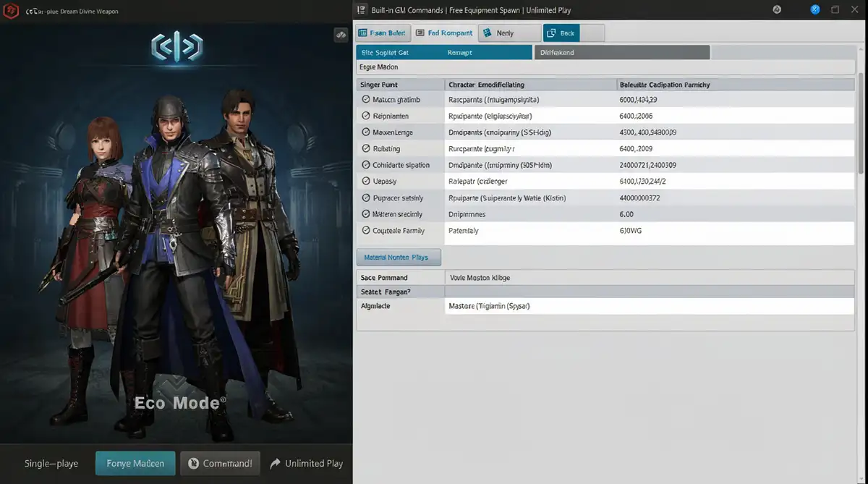The image size is (868, 484).
Task: Open the Beck tab
Action: [x=561, y=33]
